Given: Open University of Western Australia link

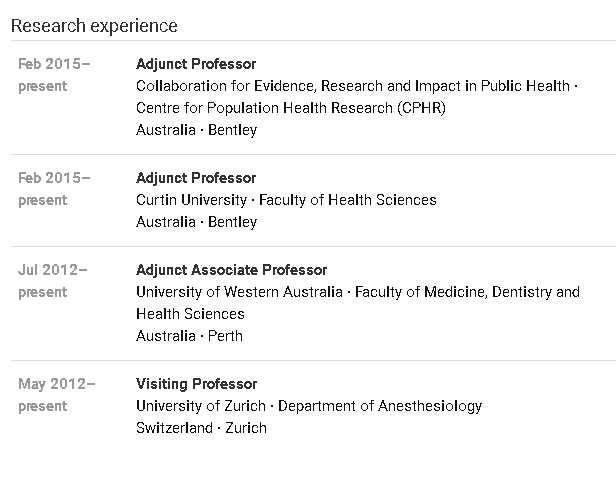Looking at the screenshot, I should 239,292.
